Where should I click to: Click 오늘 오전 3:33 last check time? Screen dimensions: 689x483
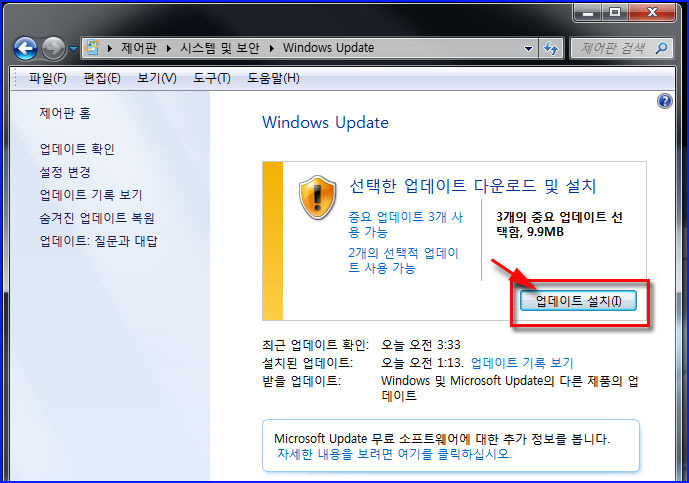[421, 345]
